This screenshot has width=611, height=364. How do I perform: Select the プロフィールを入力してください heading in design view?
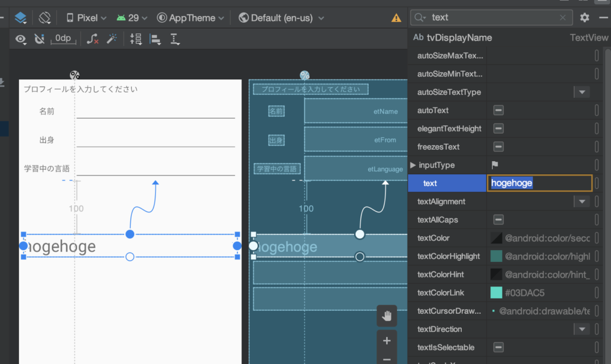[x=81, y=90]
